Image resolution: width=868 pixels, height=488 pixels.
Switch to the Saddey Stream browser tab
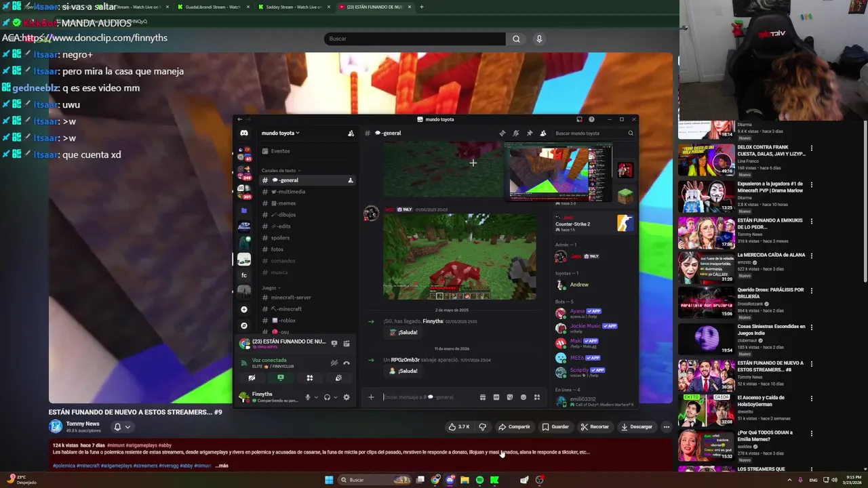click(x=294, y=7)
